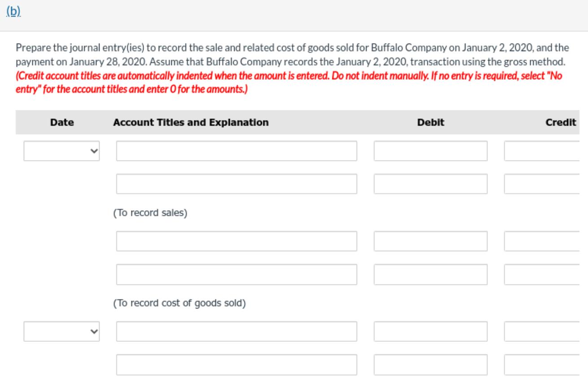
Task: Click first account title field for sales entry
Action: (237, 151)
